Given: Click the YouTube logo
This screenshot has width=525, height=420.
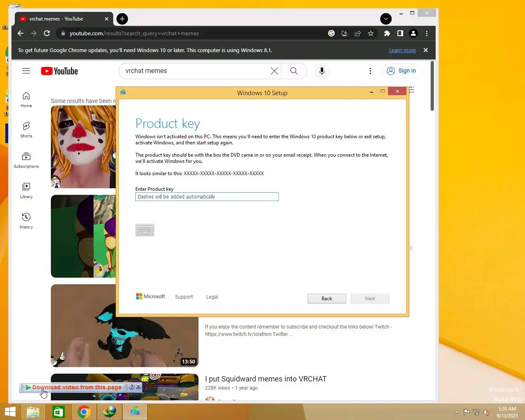Looking at the screenshot, I should click(59, 71).
